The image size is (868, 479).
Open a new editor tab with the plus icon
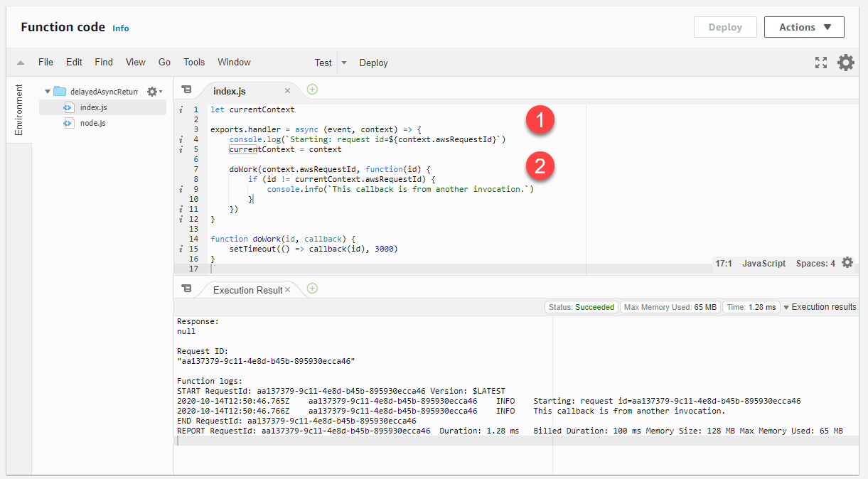(311, 90)
